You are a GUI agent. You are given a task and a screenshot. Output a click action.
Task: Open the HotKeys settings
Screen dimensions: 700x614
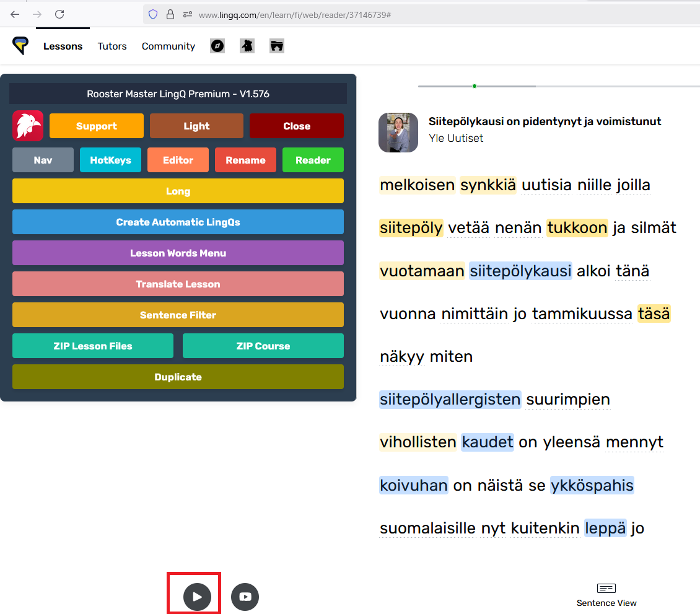110,160
